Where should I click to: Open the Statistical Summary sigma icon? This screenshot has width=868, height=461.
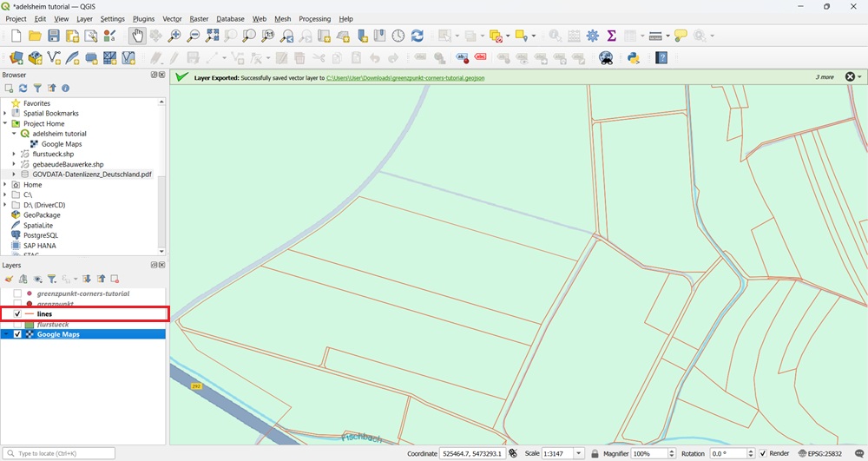tap(612, 36)
